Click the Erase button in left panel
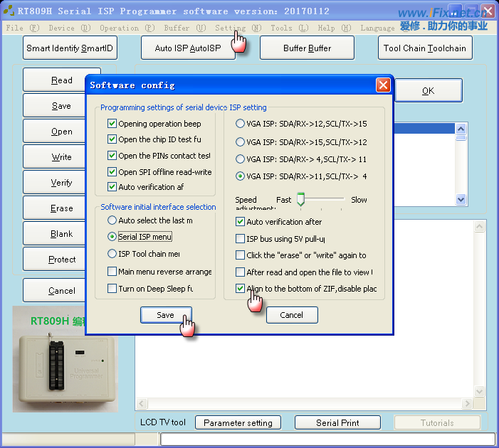This screenshot has height=448, width=499. click(62, 208)
